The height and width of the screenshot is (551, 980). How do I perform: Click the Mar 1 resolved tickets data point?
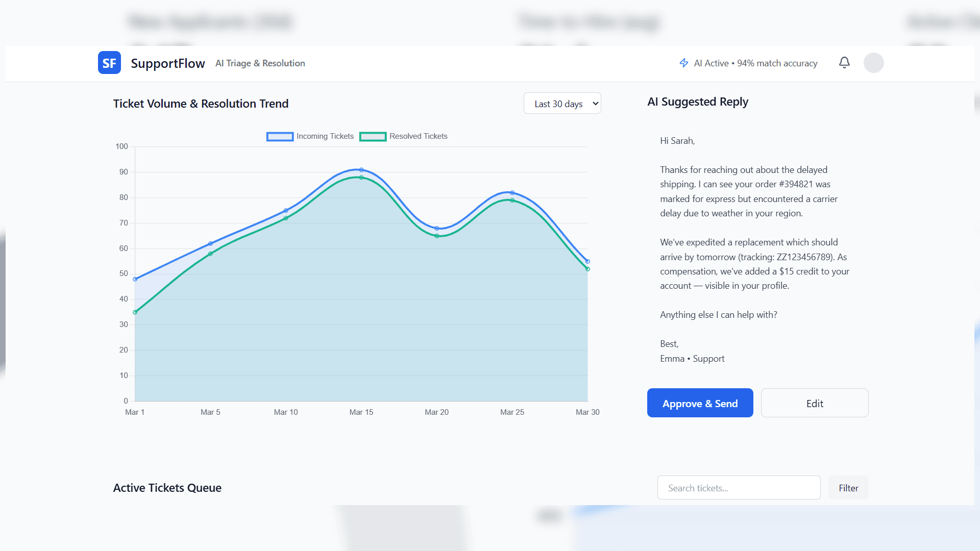tap(135, 312)
